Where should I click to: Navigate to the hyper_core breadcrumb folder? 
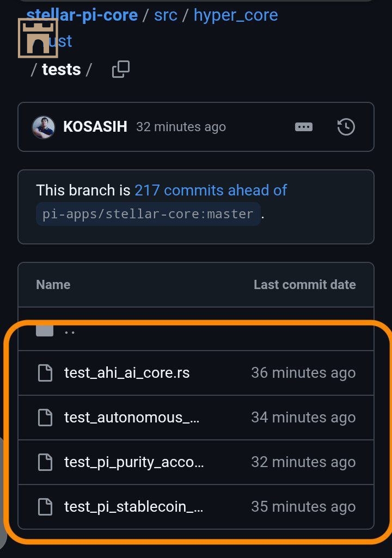(x=236, y=15)
